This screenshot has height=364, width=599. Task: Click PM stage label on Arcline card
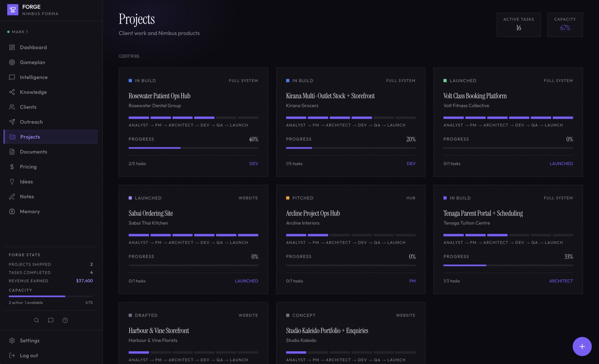(x=412, y=281)
